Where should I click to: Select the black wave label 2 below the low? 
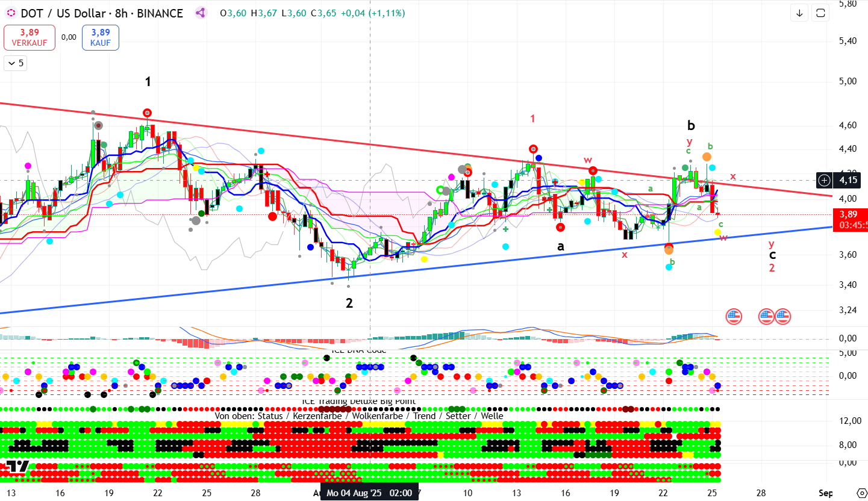(x=349, y=303)
